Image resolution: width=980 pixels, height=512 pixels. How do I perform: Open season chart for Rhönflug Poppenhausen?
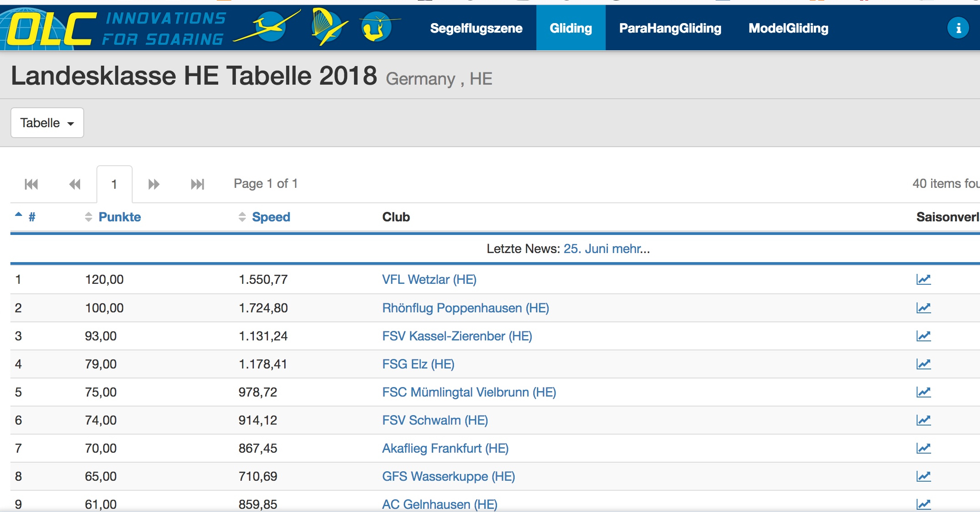point(923,308)
